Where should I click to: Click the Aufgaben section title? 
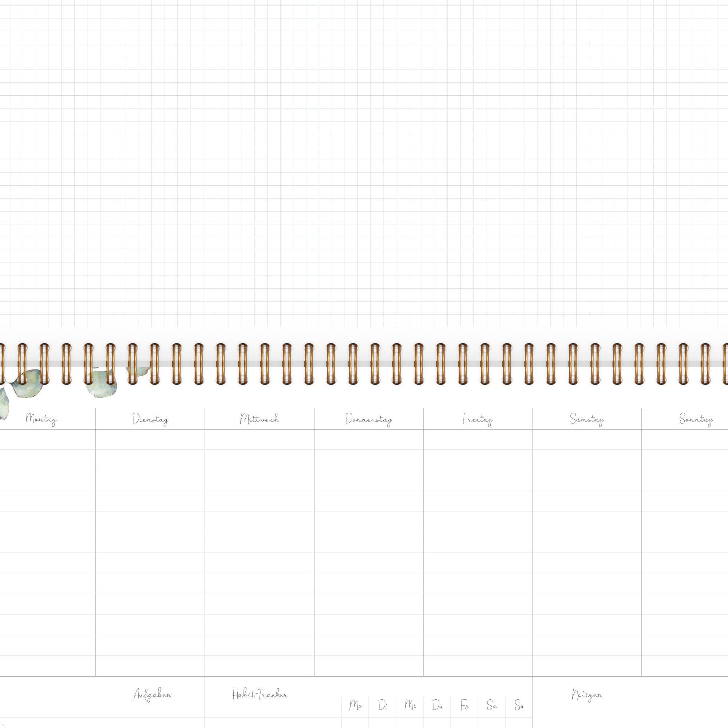[152, 695]
